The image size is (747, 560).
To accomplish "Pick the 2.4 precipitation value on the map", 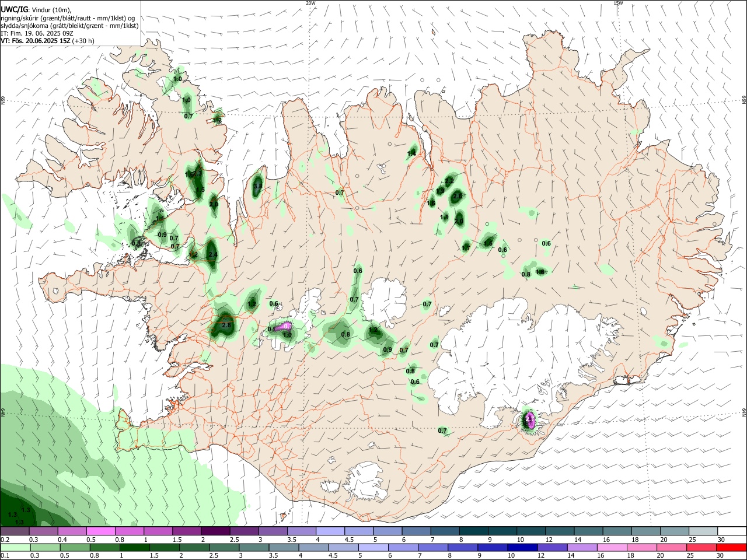I will (x=212, y=255).
